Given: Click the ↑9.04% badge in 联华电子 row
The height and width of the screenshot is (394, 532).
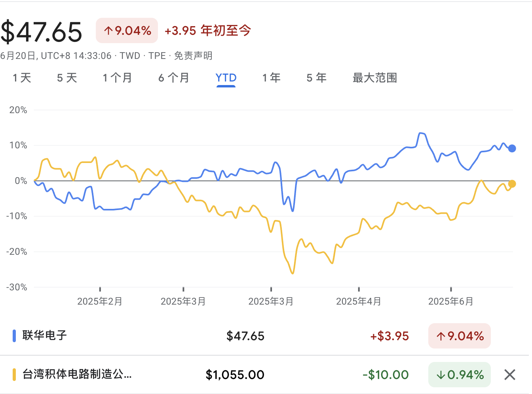Looking at the screenshot, I should pos(460,336).
